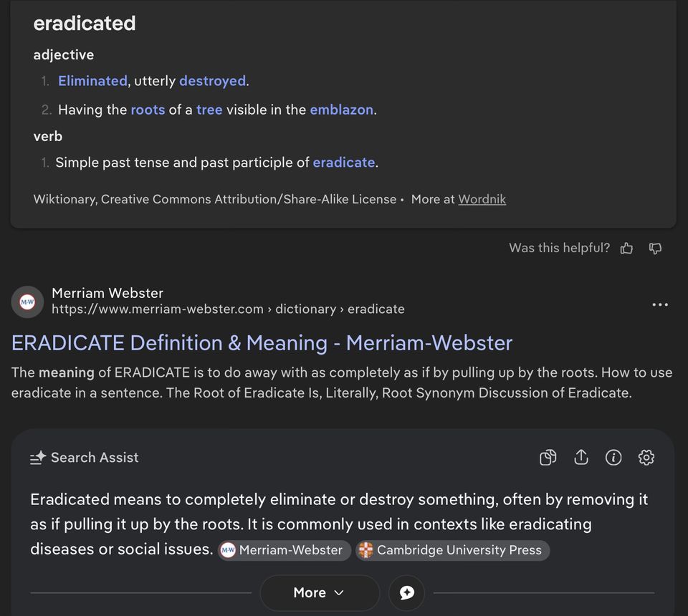This screenshot has height=616, width=688.
Task: Click the Merriam-Webster result description snippet
Action: (x=342, y=382)
